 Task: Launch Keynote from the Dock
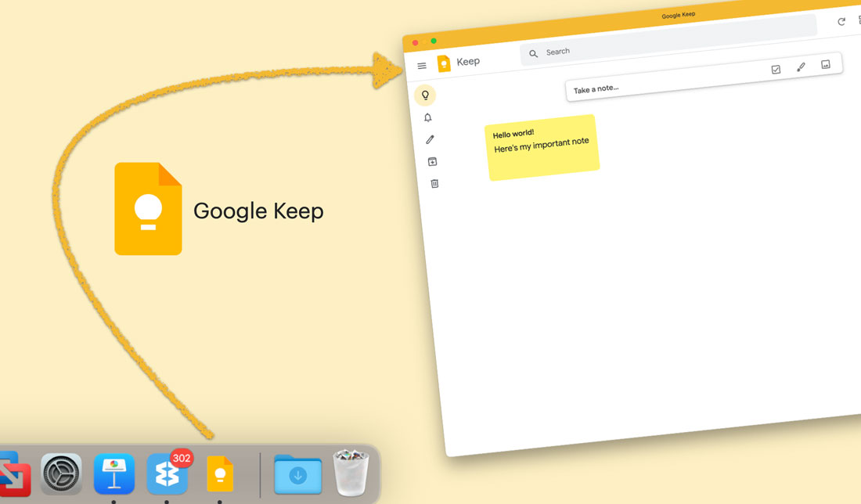pyautogui.click(x=114, y=473)
